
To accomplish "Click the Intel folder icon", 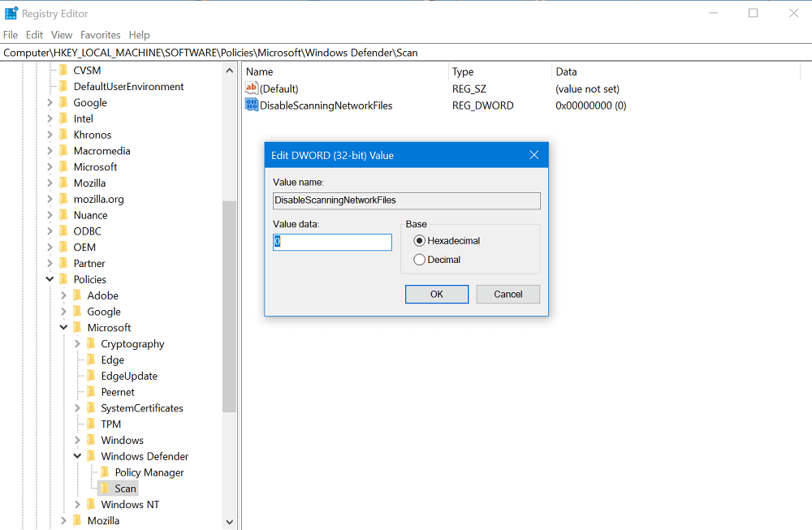I will (x=63, y=118).
